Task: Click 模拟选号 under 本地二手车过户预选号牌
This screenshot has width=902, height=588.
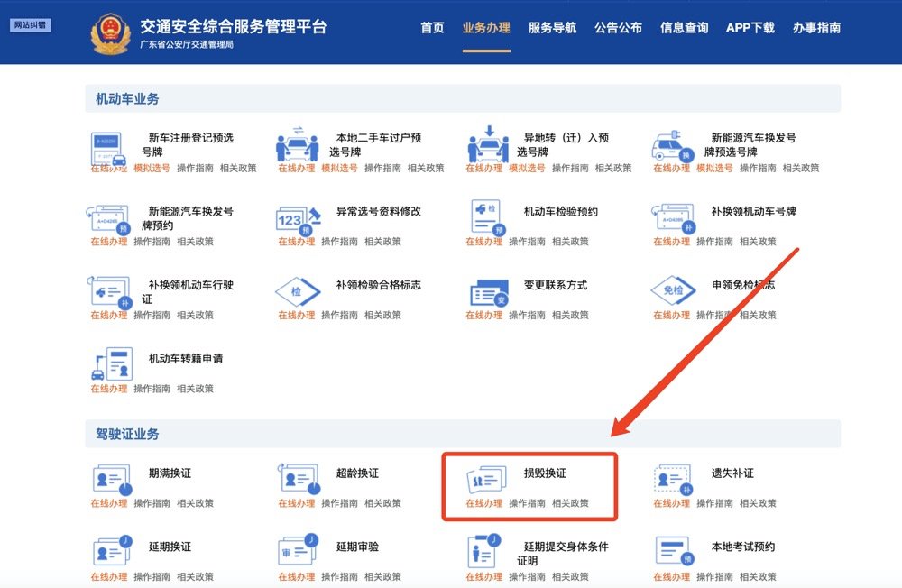Action: click(339, 168)
